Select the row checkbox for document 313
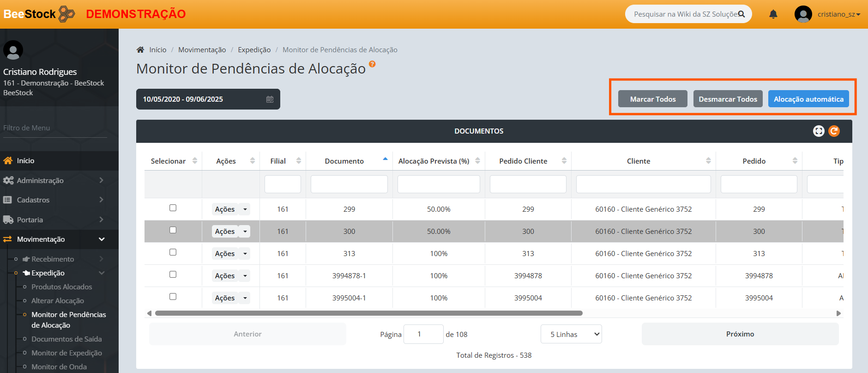Viewport: 868px width, 373px height. (173, 252)
